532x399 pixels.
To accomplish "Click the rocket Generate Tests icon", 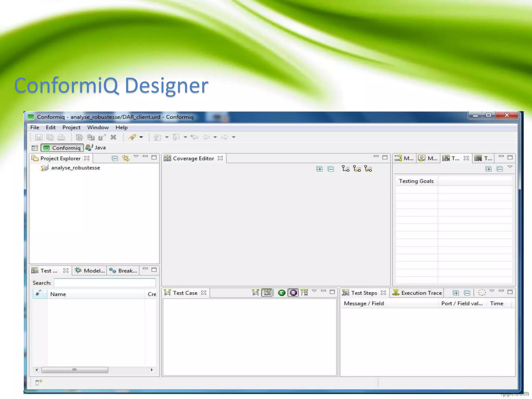I will tap(132, 137).
